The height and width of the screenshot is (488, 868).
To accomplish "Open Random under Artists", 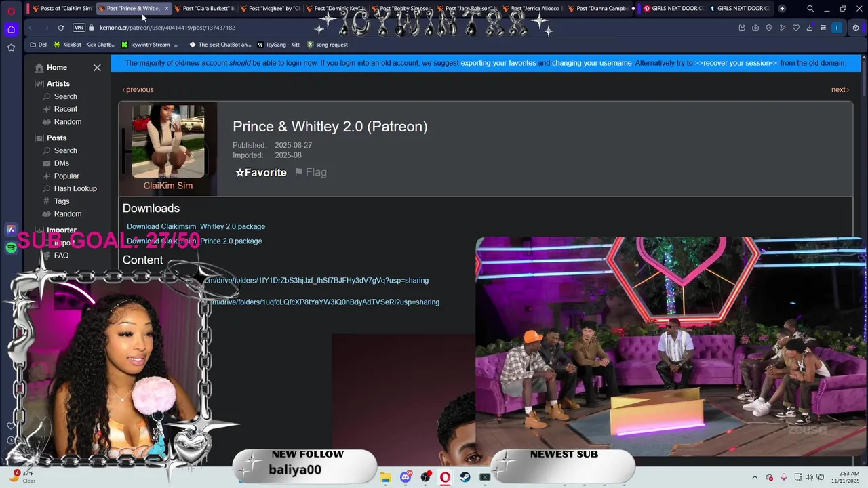I will 62,122.
